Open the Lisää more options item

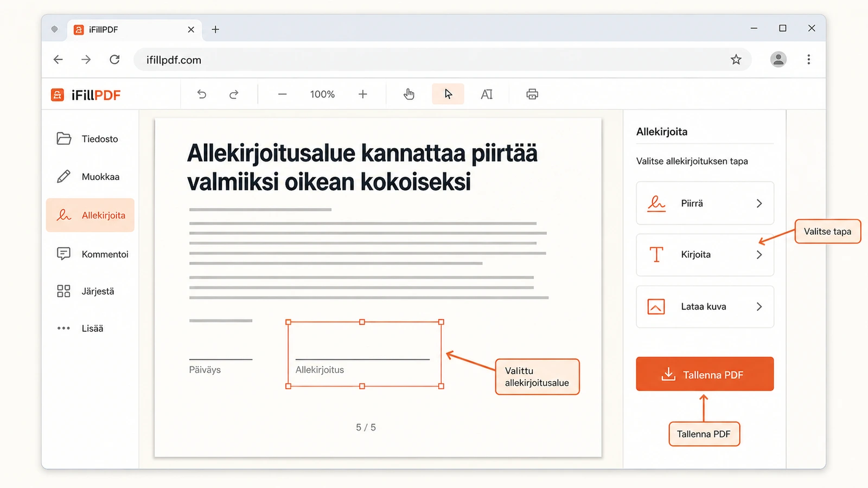pyautogui.click(x=90, y=328)
